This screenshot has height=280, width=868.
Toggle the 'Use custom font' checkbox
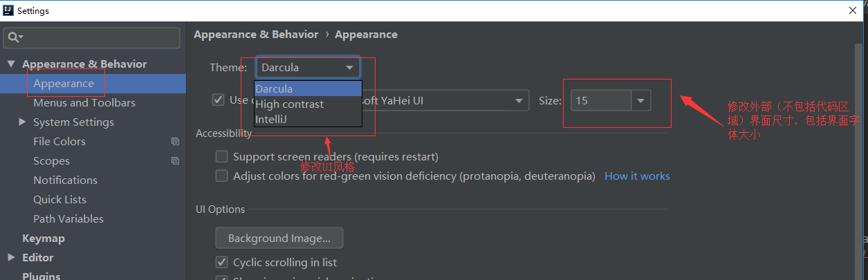tap(219, 100)
